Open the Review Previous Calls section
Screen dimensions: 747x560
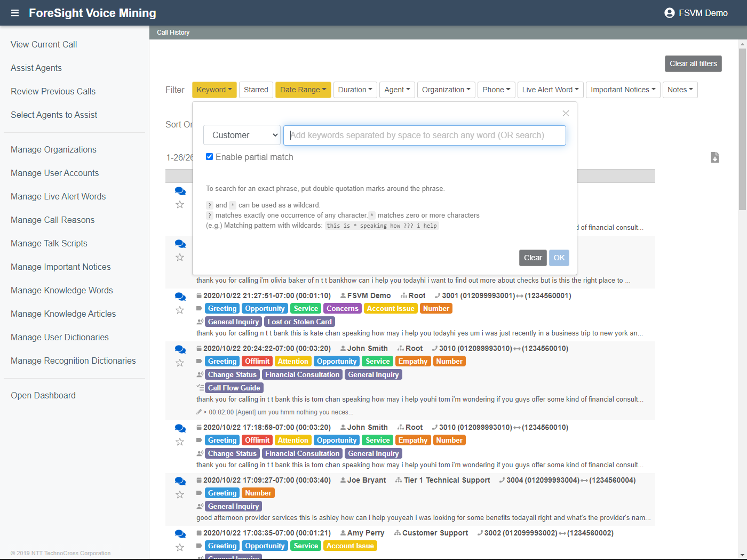pyautogui.click(x=53, y=91)
